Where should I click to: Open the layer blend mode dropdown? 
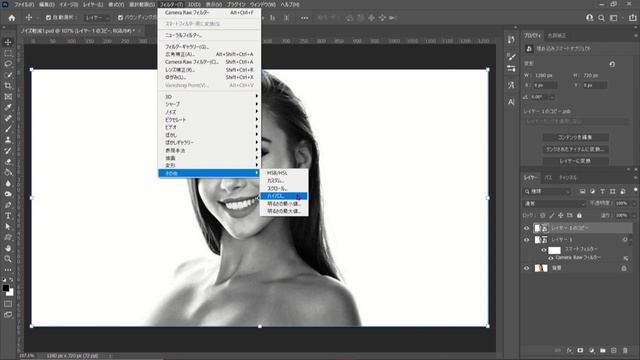pyautogui.click(x=554, y=203)
